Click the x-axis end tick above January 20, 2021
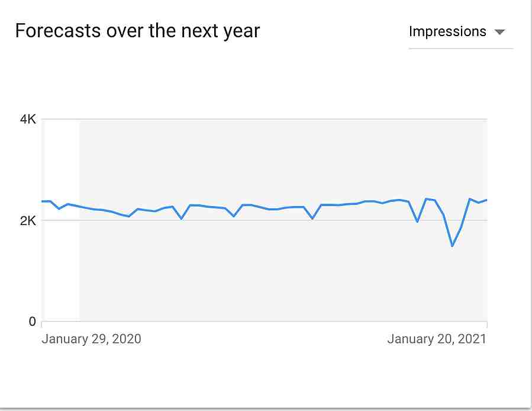This screenshot has width=532, height=411. click(487, 324)
